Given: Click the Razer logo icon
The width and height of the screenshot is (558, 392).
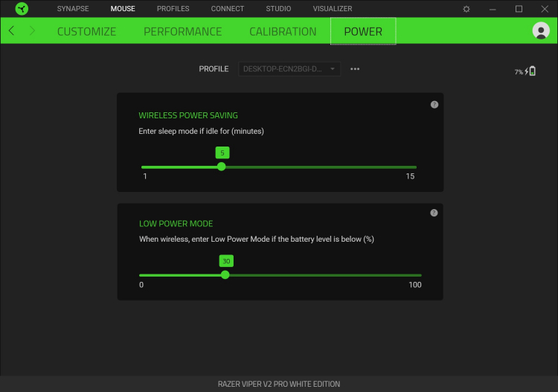Looking at the screenshot, I should click(x=22, y=8).
